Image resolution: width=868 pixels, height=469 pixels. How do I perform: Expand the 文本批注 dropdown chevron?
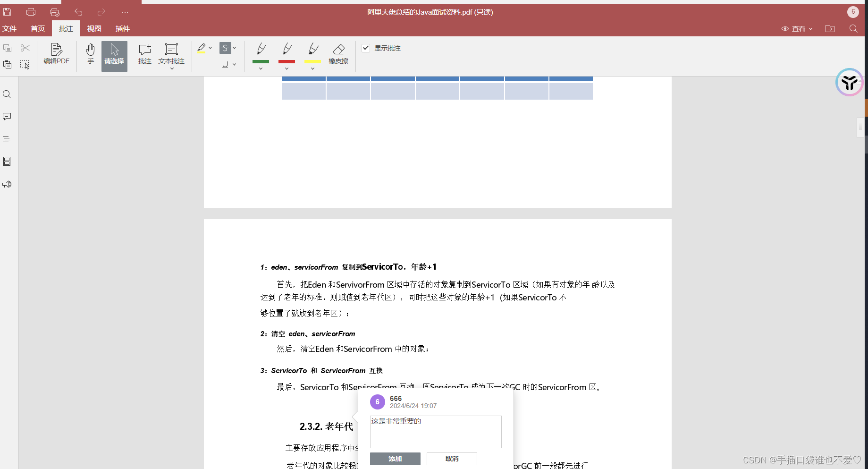pyautogui.click(x=172, y=68)
